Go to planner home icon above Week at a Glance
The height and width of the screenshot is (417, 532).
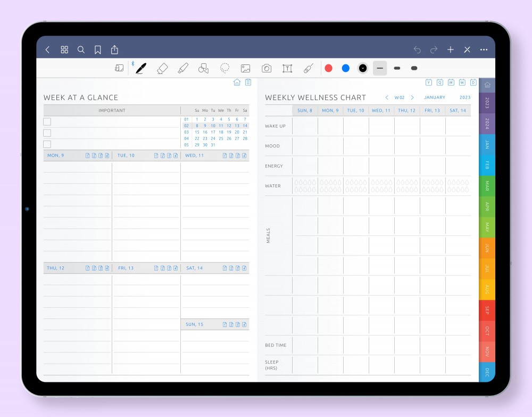pyautogui.click(x=237, y=82)
